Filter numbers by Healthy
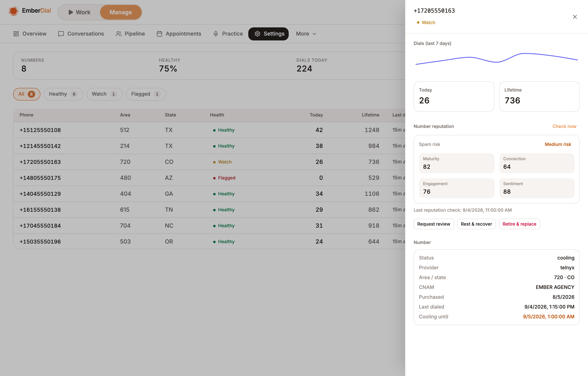Image resolution: width=588 pixels, height=376 pixels. pos(63,94)
